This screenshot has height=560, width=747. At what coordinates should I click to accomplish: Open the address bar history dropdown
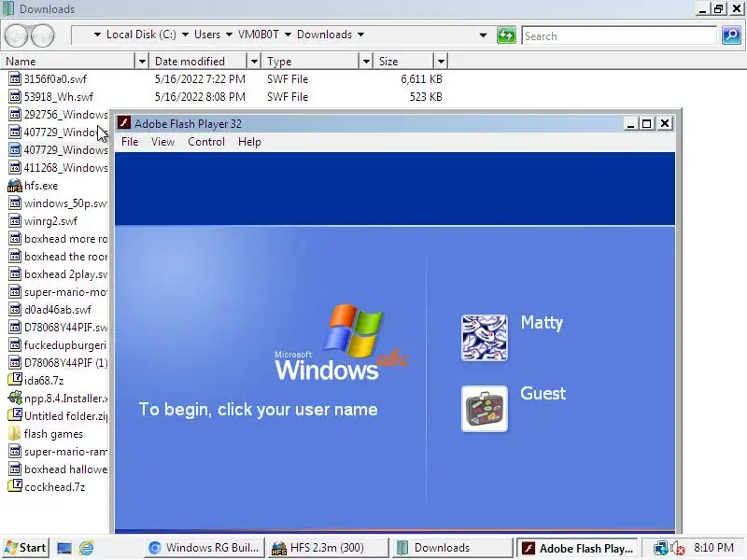483,35
